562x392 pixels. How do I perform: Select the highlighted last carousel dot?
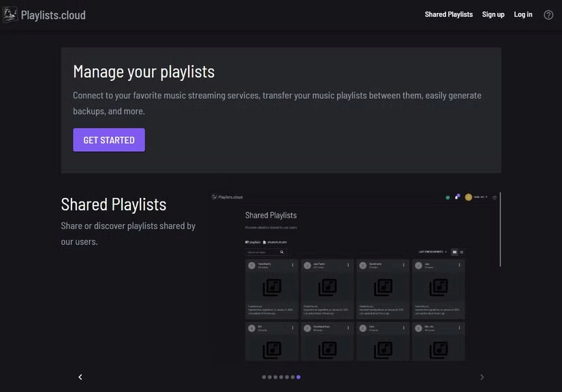[298, 376]
